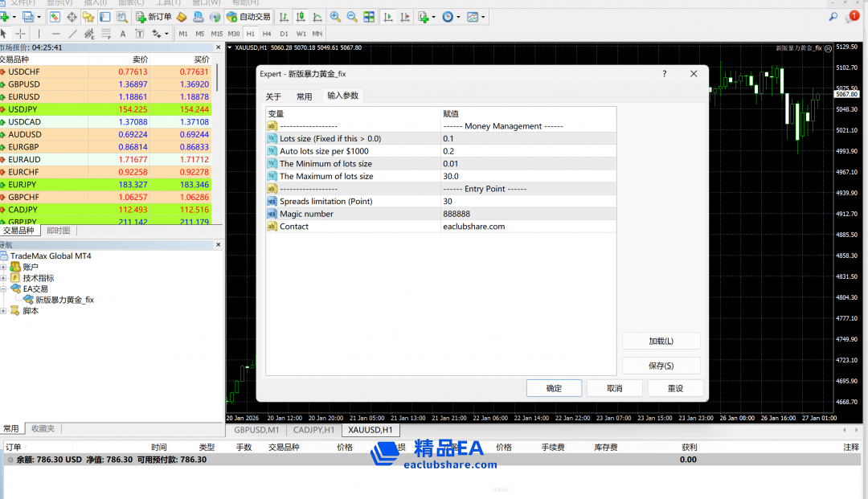868x499 pixels.
Task: Select the crosshair cursor tool
Action: pyautogui.click(x=21, y=34)
